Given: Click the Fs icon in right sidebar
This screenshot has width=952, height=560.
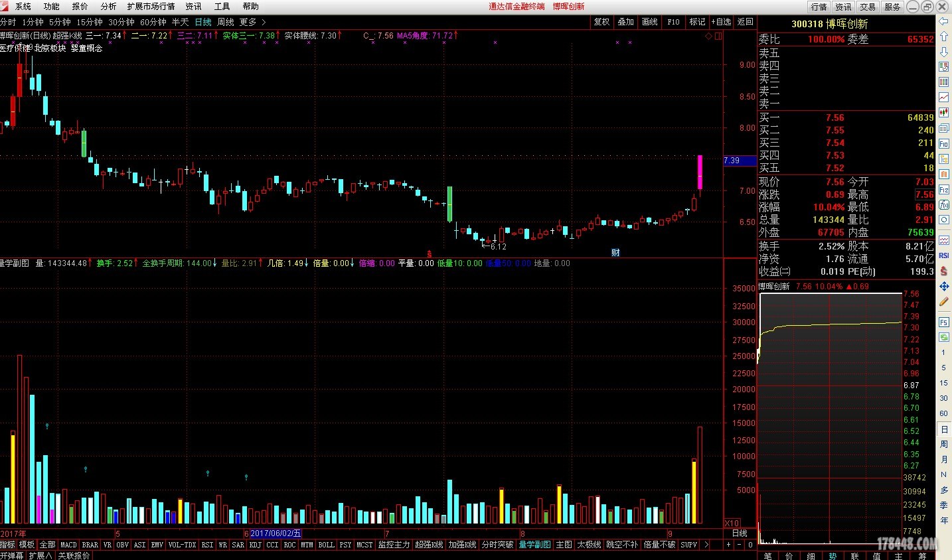Looking at the screenshot, I should [943, 322].
